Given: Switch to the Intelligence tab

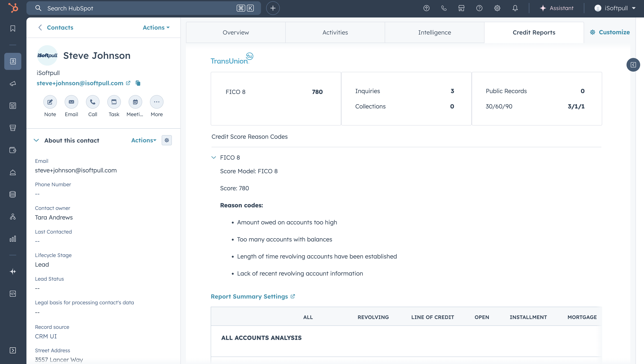Looking at the screenshot, I should pos(434,32).
